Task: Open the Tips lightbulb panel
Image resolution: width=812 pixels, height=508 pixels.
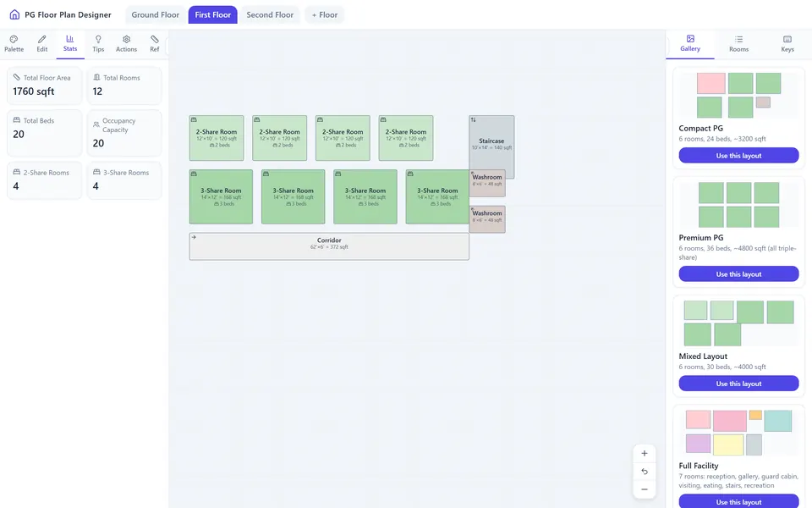Action: point(98,43)
